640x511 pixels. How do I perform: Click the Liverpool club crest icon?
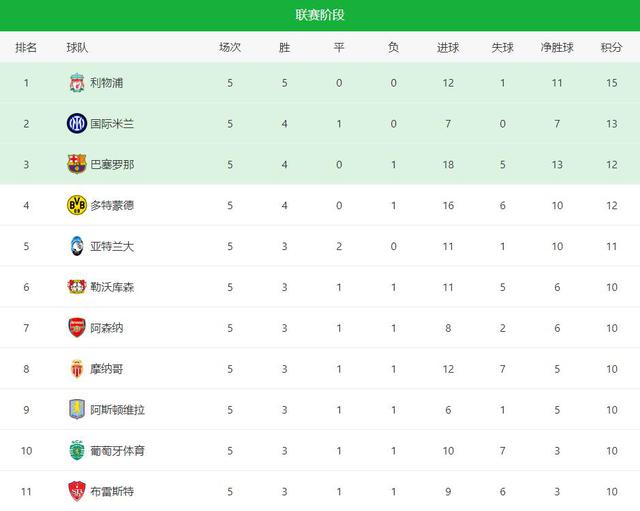pos(77,83)
